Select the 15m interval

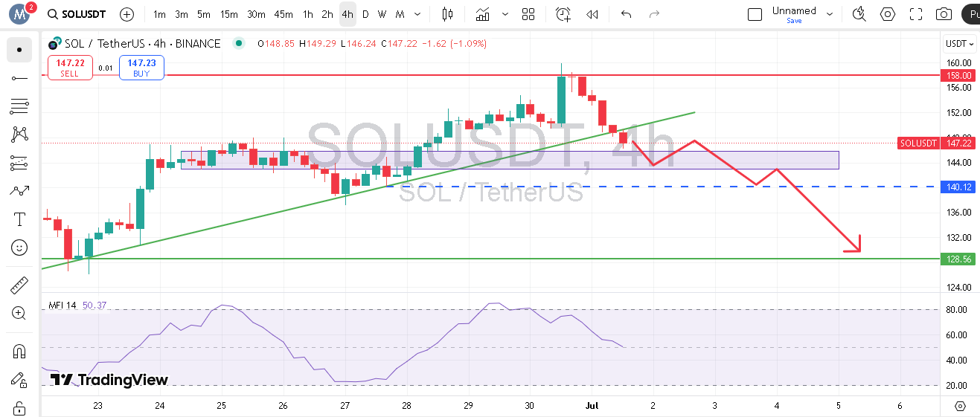point(229,14)
